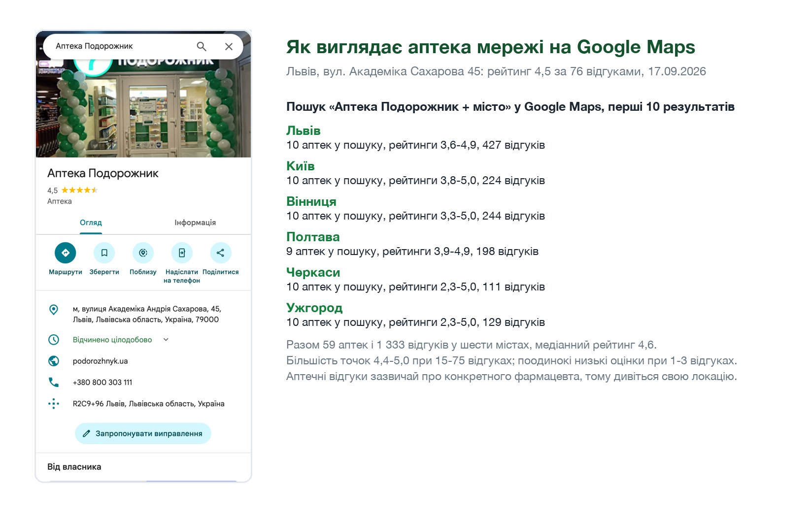Click address вулиця Академіка Андрія Сахарова, 45
This screenshot has width=812, height=512.
[147, 314]
